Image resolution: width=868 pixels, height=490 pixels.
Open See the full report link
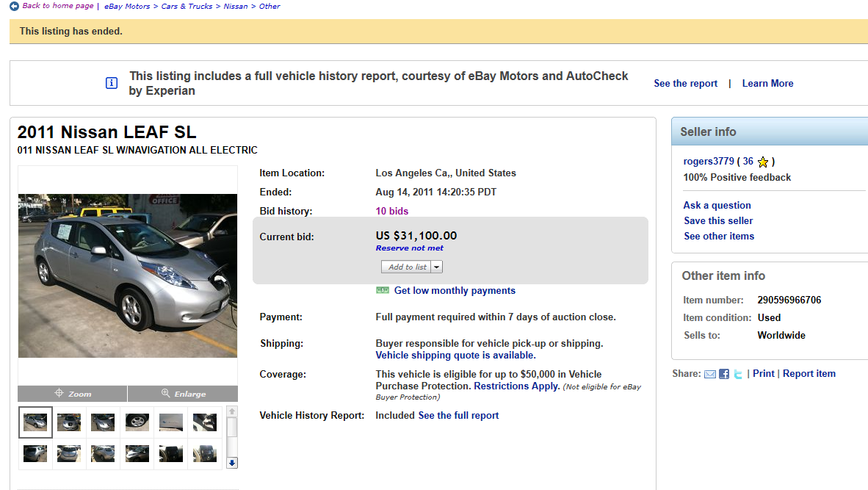[458, 415]
